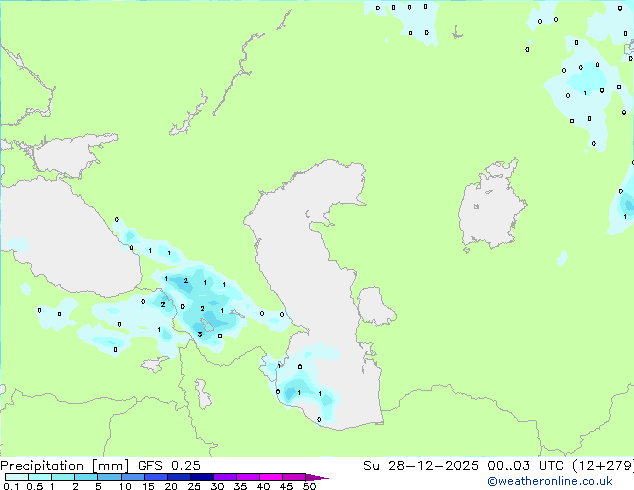Click the '50' value on the legend scale
The width and height of the screenshot is (634, 490).
click(x=309, y=487)
